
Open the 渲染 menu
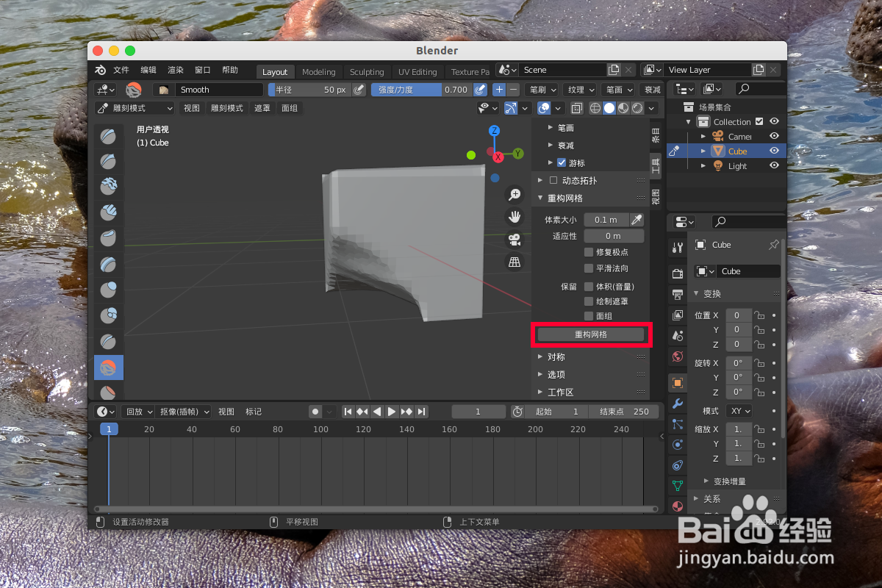(x=176, y=70)
